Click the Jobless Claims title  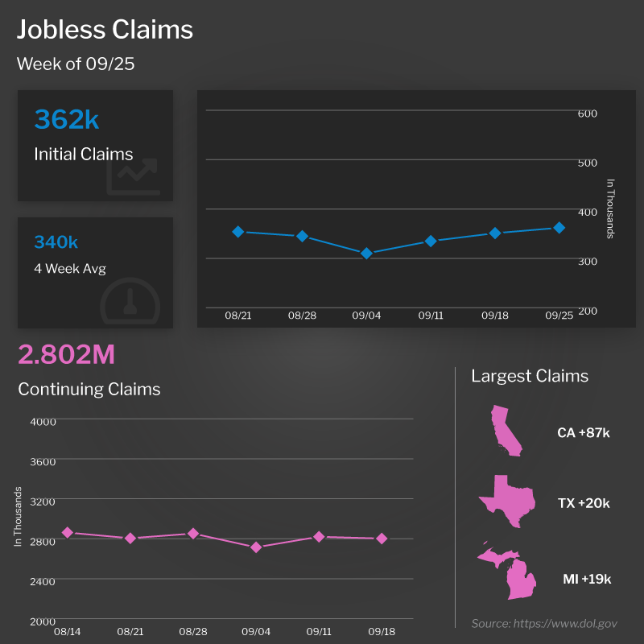tap(105, 30)
